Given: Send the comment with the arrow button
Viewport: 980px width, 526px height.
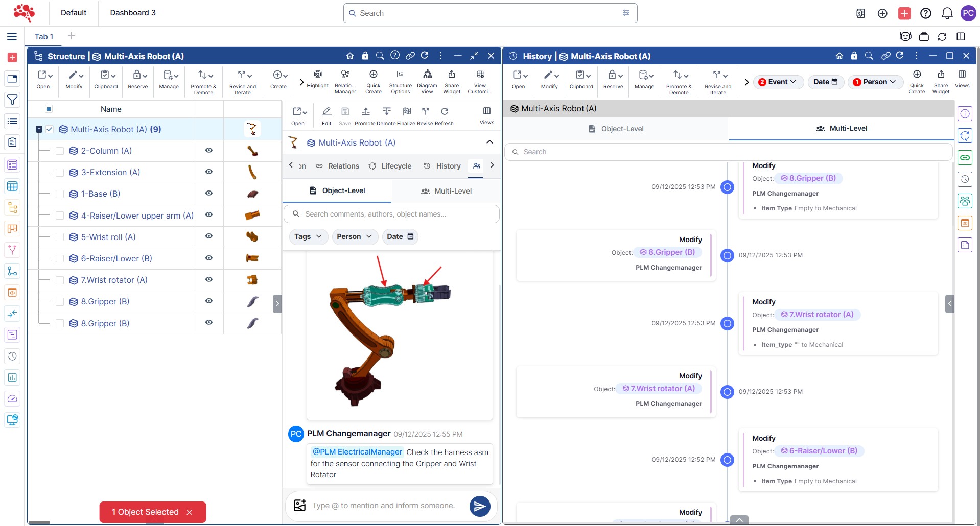Looking at the screenshot, I should click(x=479, y=506).
